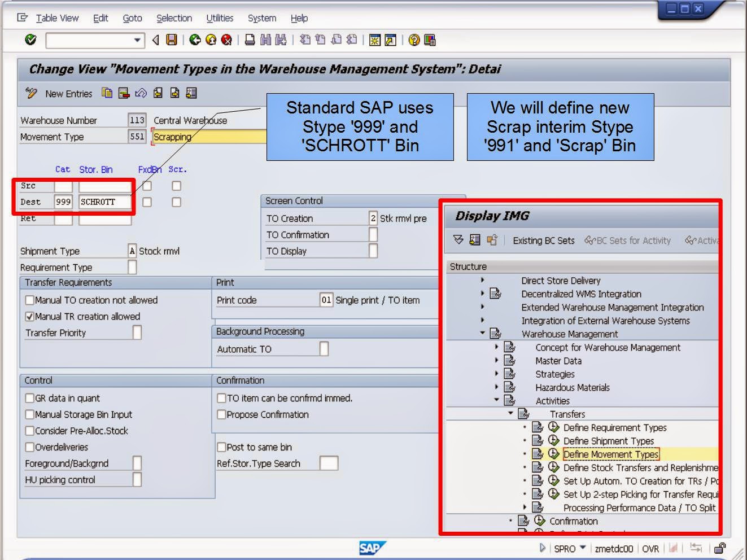The height and width of the screenshot is (560, 747).
Task: Click the Next Entry icon
Action: click(174, 93)
